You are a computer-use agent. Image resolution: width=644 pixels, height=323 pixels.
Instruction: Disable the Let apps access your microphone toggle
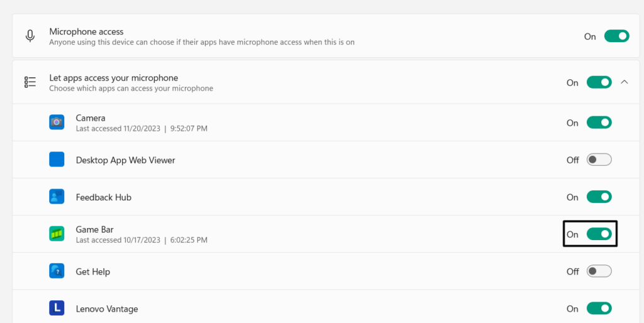click(599, 82)
